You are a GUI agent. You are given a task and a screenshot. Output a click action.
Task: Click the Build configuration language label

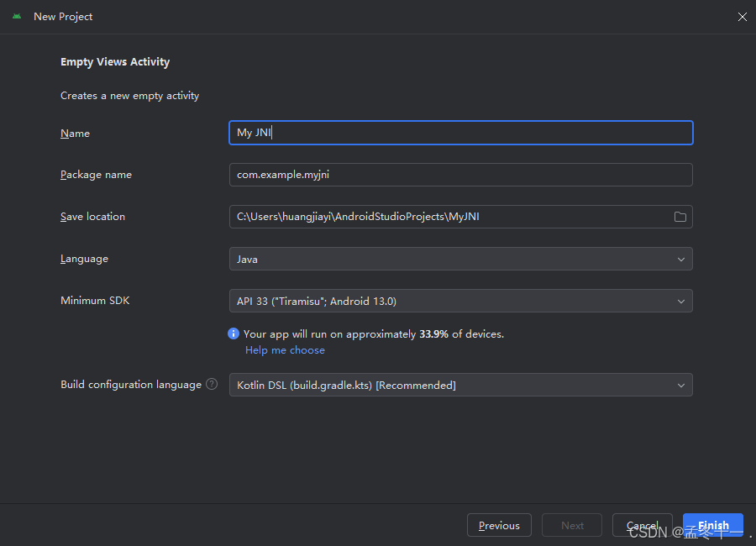(131, 385)
